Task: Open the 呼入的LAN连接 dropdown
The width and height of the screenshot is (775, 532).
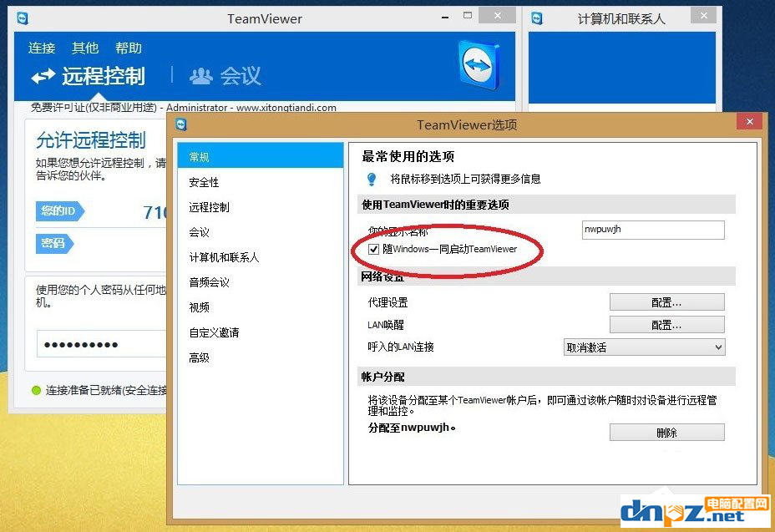Action: tap(645, 347)
